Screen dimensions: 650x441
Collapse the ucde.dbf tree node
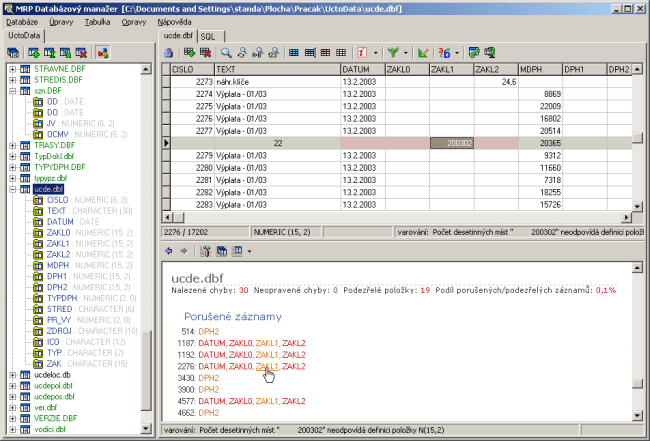(x=12, y=188)
